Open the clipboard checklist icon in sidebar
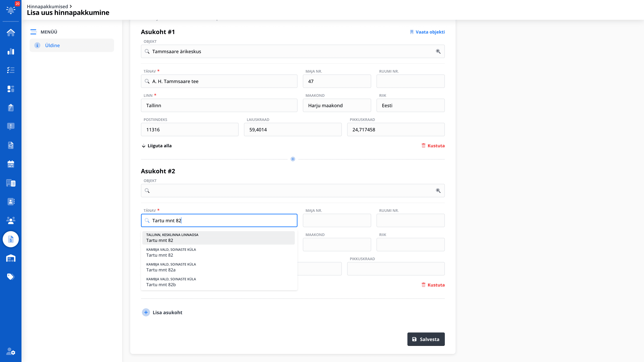 click(x=11, y=108)
